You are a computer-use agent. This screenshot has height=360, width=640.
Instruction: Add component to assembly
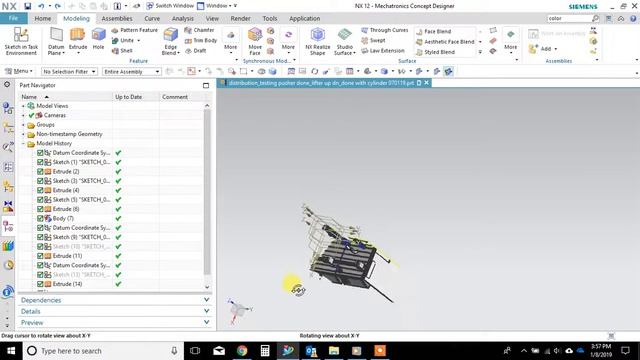point(542,49)
